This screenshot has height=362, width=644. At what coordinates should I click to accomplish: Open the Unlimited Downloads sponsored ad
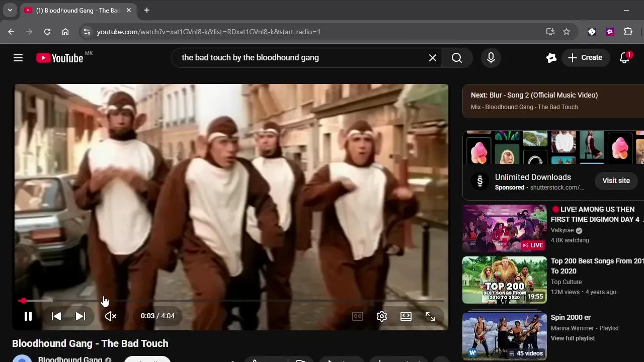tap(533, 177)
